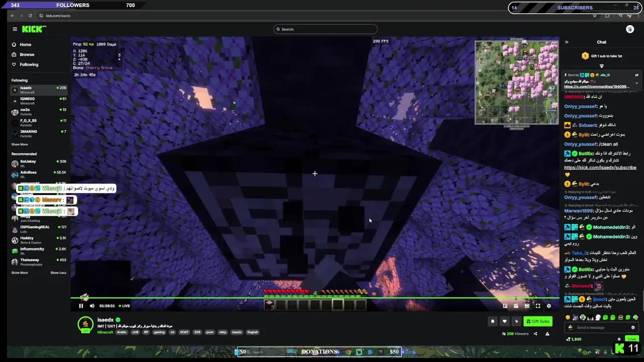This screenshot has width=644, height=362.
Task: Toggle the Kick hamburger sidebar menu
Action: click(15, 29)
